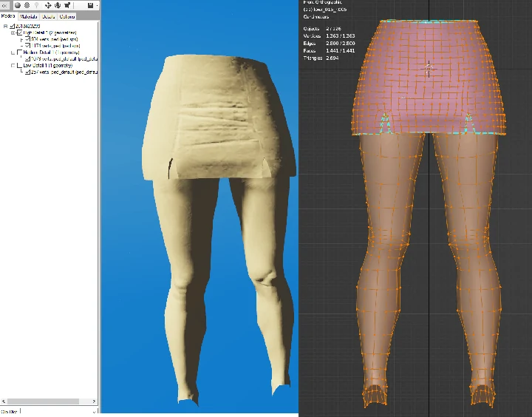Collapse the root model tree node
Image resolution: width=532 pixels, height=417 pixels.
5,26
